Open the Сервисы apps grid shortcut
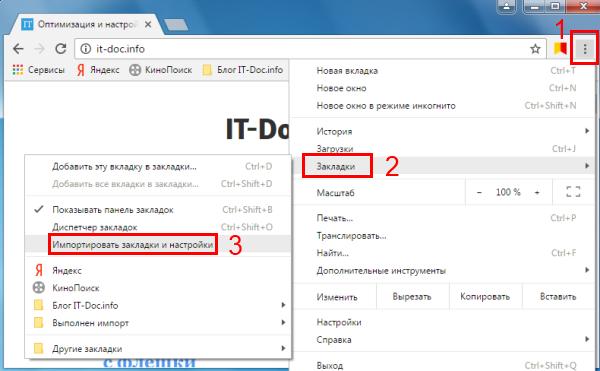This screenshot has height=371, width=600. point(38,70)
